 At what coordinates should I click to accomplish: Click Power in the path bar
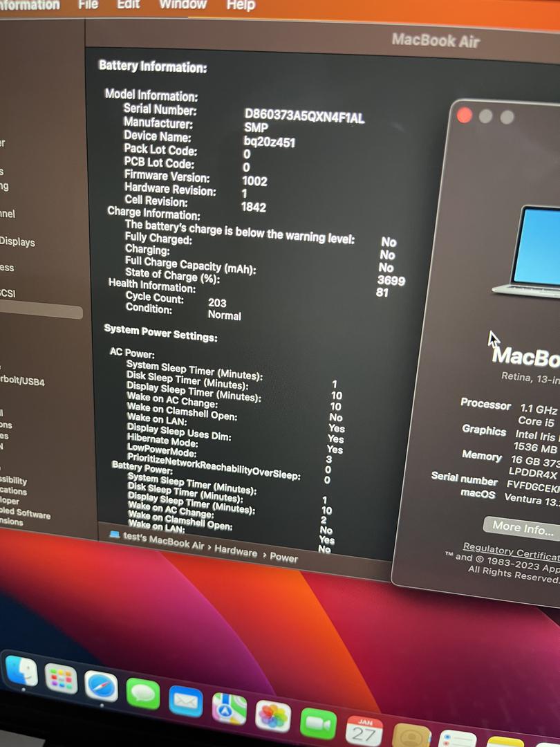coord(284,557)
